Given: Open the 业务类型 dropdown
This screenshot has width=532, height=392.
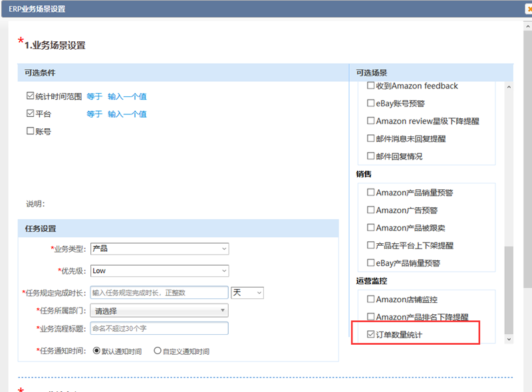Looking at the screenshot, I should [159, 248].
